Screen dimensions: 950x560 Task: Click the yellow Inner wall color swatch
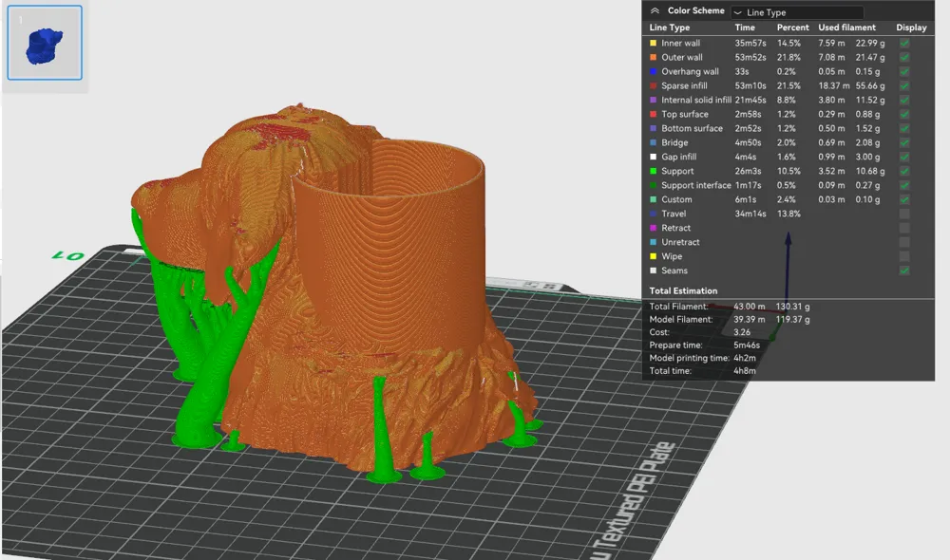(654, 43)
